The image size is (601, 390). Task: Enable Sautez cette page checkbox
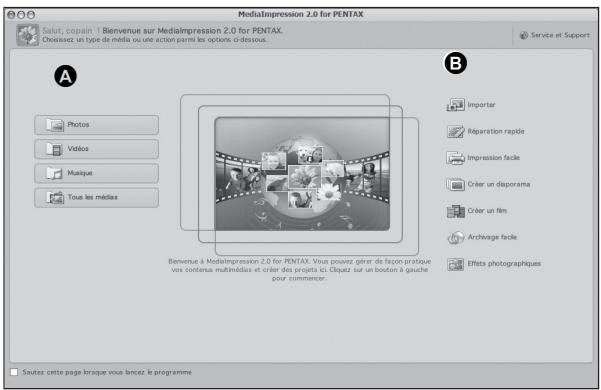click(x=14, y=372)
